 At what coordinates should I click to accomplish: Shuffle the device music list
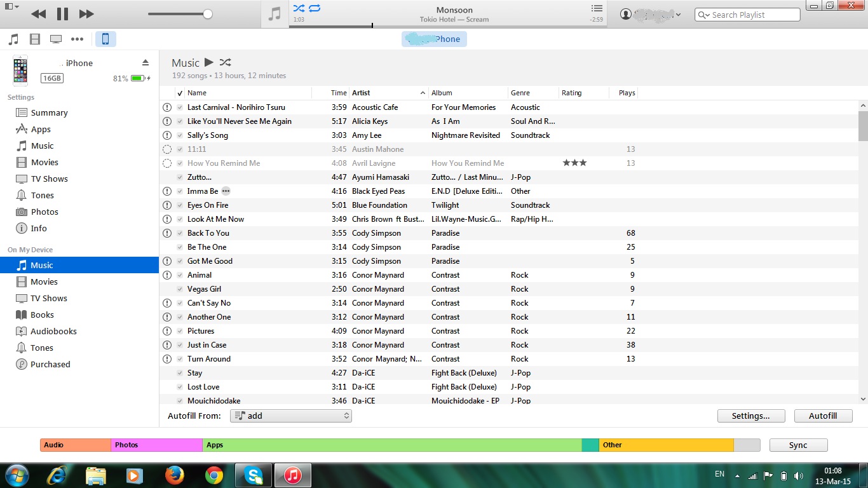(x=225, y=62)
